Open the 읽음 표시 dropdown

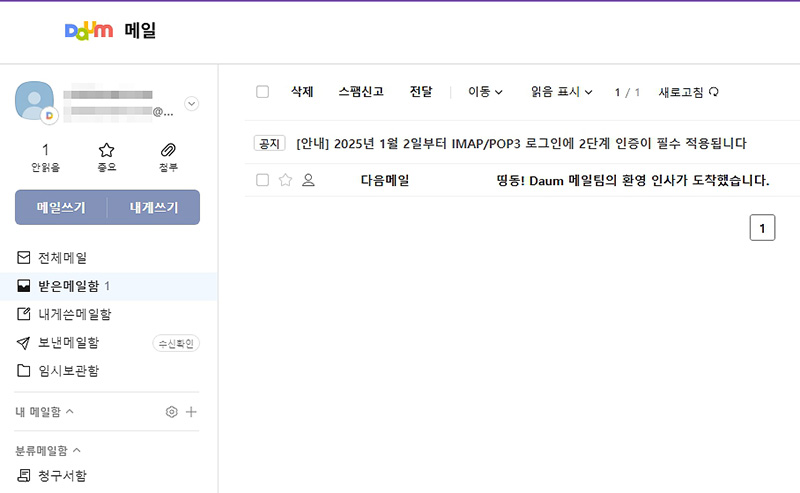click(x=561, y=92)
